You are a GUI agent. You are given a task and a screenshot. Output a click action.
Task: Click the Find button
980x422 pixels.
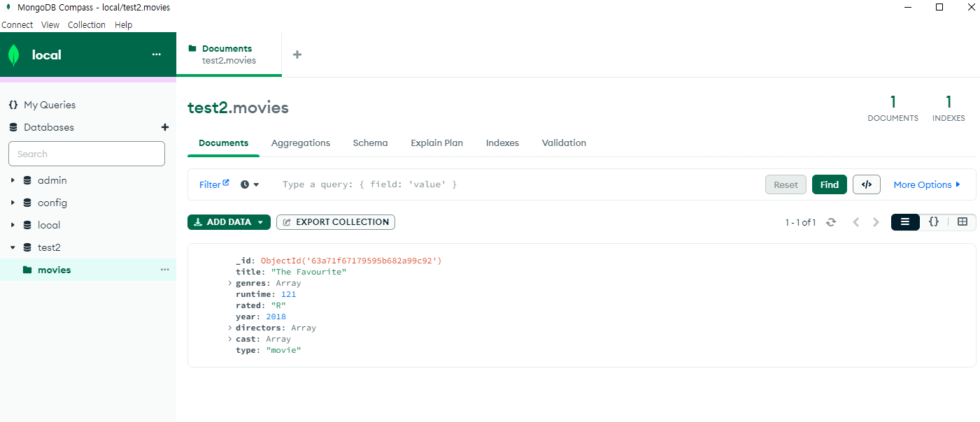point(830,184)
